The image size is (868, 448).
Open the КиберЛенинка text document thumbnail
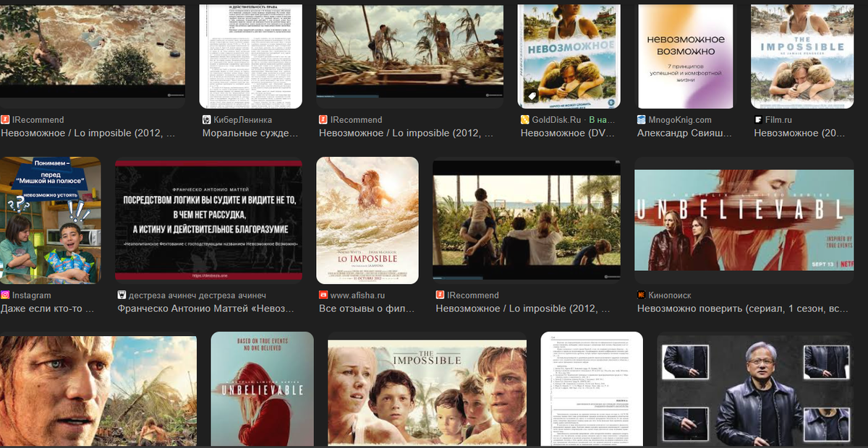tap(251, 56)
